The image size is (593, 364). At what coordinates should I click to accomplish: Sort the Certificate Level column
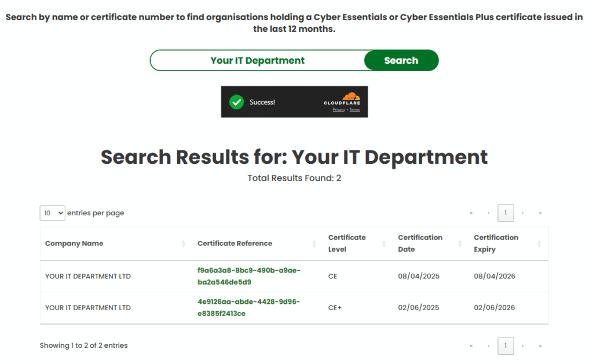click(384, 244)
